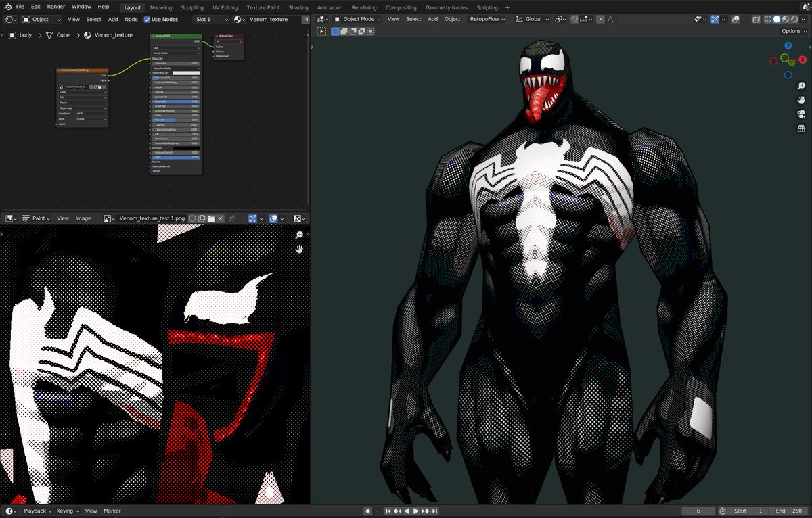Open the Render menu

[56, 7]
